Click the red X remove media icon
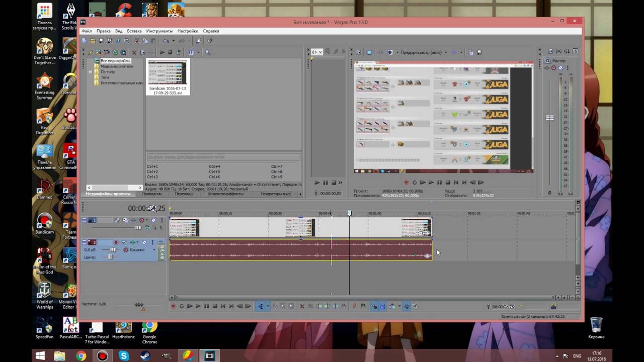 click(134, 52)
